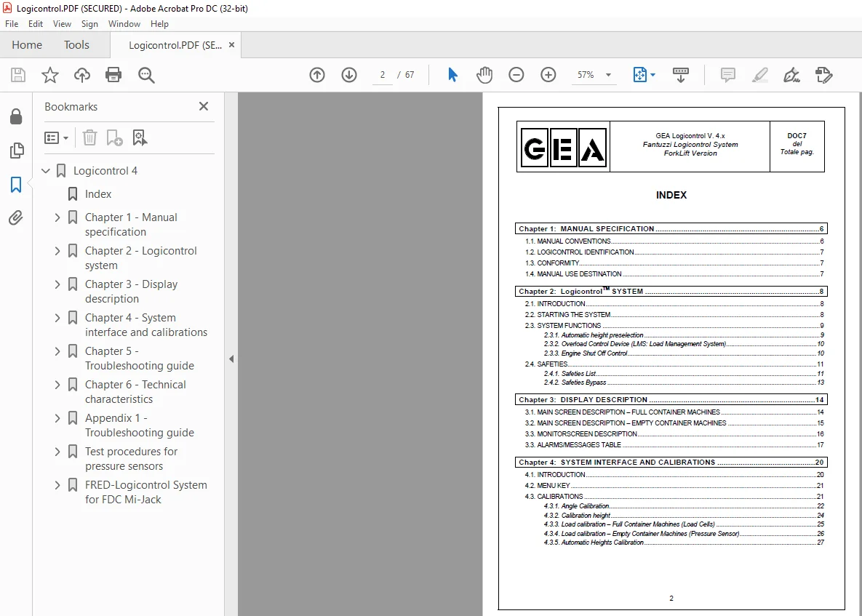Go to the previous page arrow
This screenshot has width=862, height=616.
[317, 75]
